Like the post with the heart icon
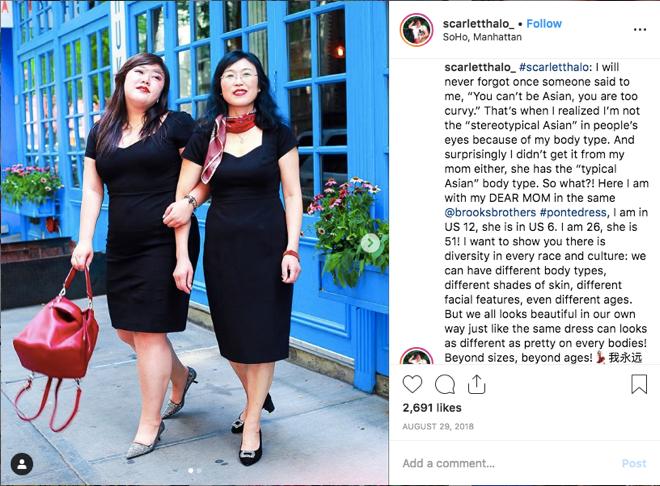 412,384
